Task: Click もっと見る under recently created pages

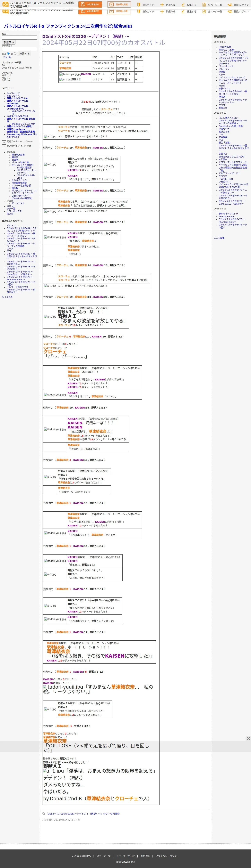Action: 7,297
